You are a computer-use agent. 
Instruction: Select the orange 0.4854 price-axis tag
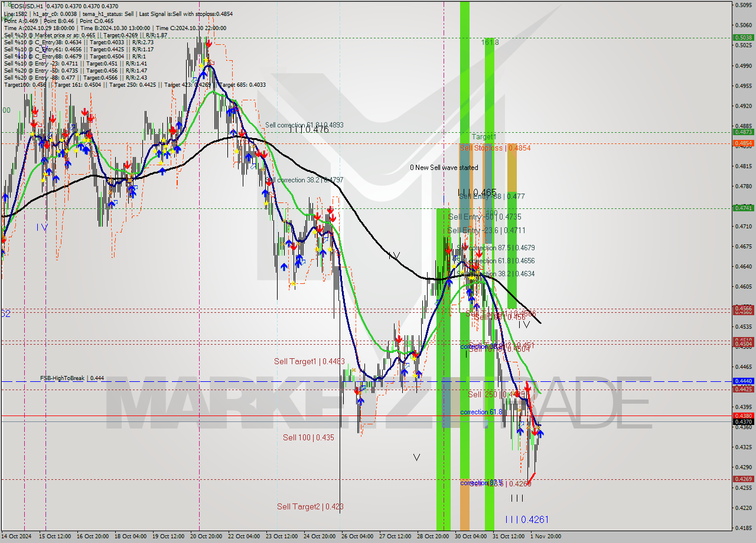tap(743, 143)
